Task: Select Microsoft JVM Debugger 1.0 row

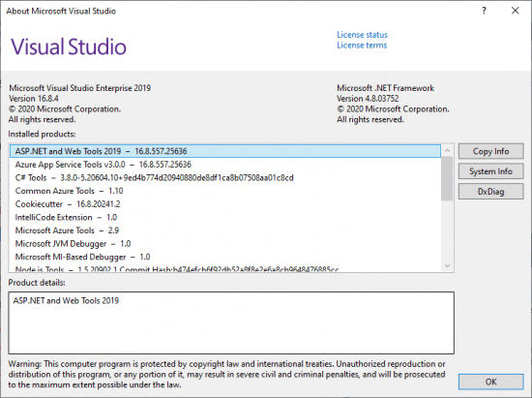Action: (225, 243)
